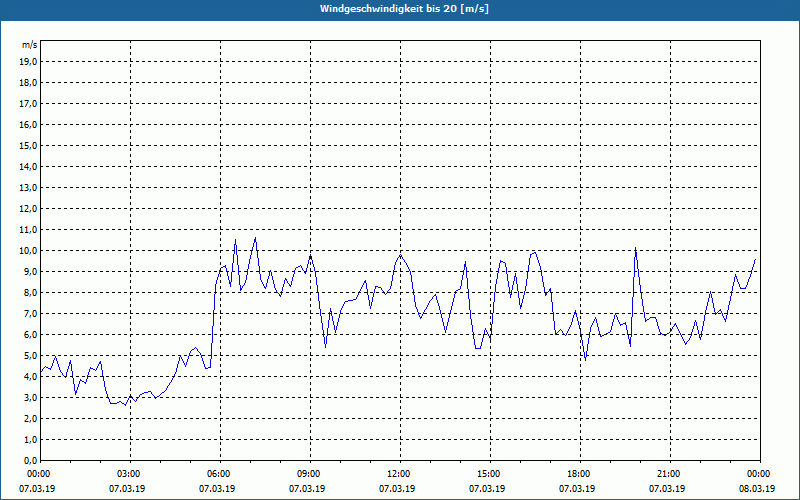
Task: Select the y-axis value '10,0'
Action: tap(28, 251)
